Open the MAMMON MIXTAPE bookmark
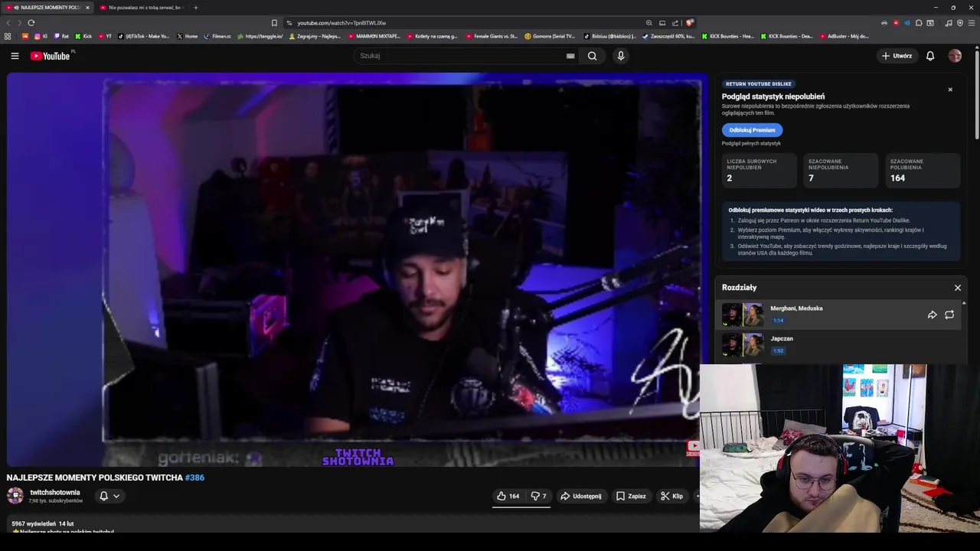The image size is (980, 551). [x=374, y=36]
